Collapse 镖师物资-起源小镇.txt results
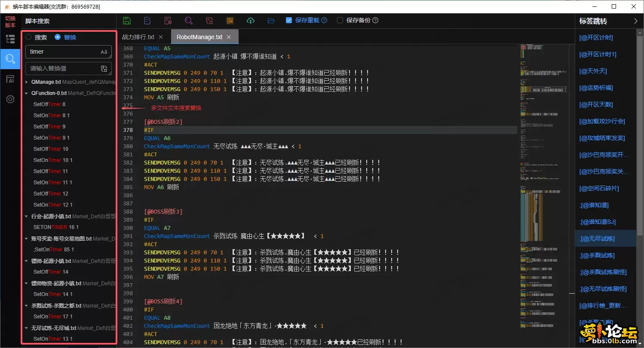The height and width of the screenshot is (348, 644). click(27, 284)
